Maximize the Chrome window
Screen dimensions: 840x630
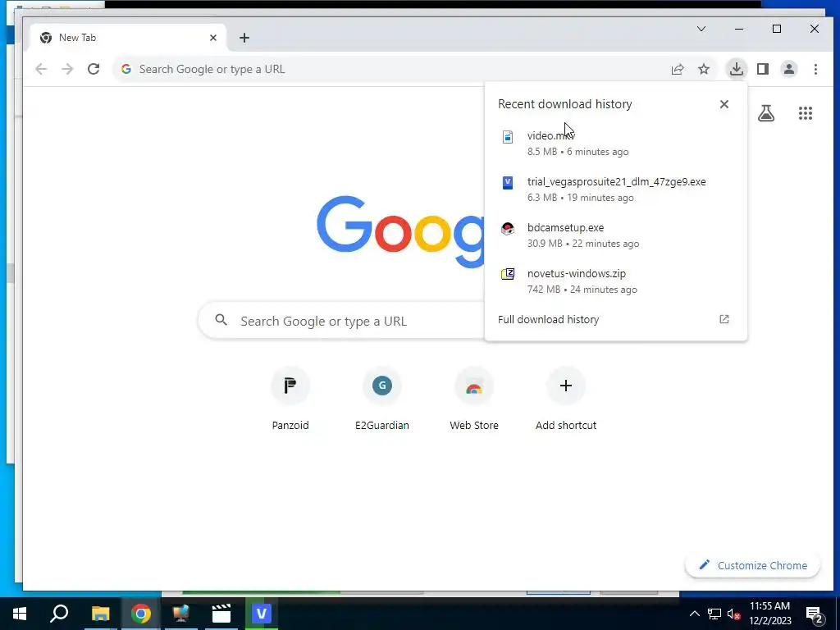[x=776, y=29]
